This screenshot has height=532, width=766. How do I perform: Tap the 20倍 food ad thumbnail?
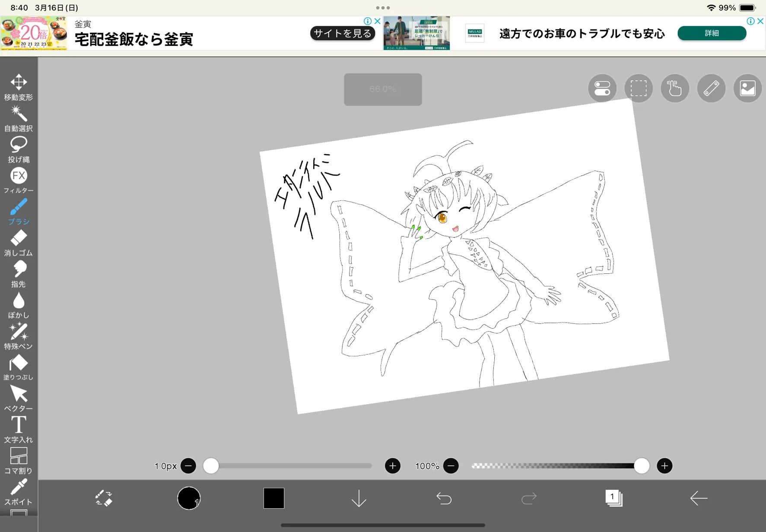pyautogui.click(x=34, y=33)
